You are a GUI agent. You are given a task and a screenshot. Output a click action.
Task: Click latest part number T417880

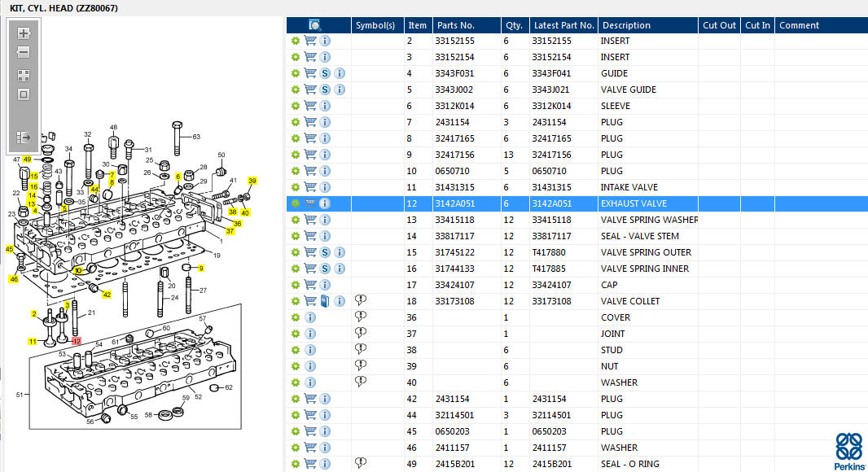[549, 252]
